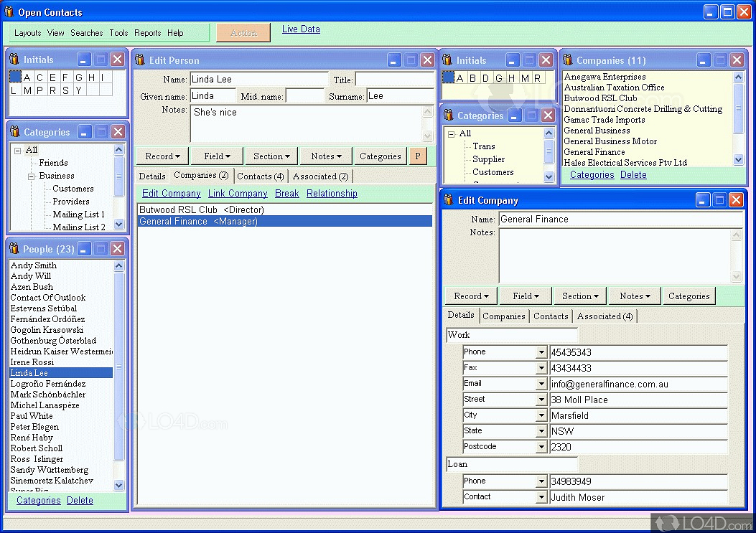
Task: Open the Associated (4) tab in Edit Company
Action: pos(605,316)
